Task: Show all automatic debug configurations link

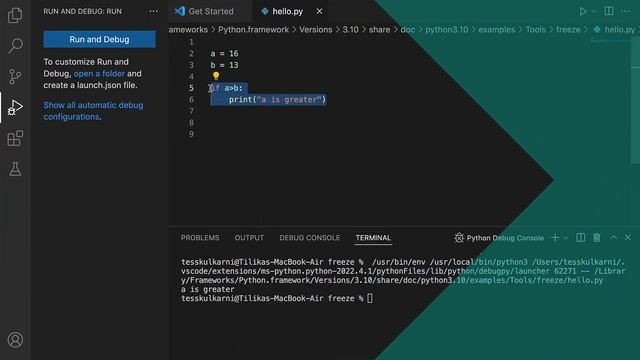Action: [x=93, y=111]
